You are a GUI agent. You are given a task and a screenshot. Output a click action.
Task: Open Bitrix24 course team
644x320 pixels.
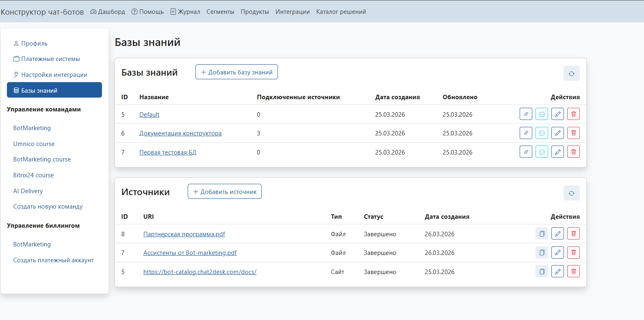pyautogui.click(x=33, y=175)
